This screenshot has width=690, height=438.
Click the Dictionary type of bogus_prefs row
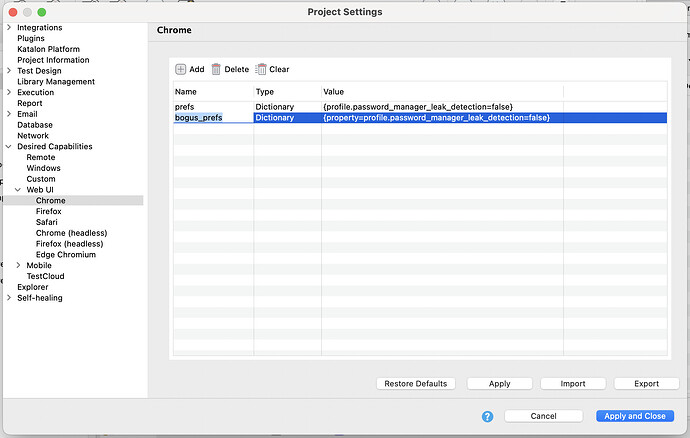(x=287, y=118)
